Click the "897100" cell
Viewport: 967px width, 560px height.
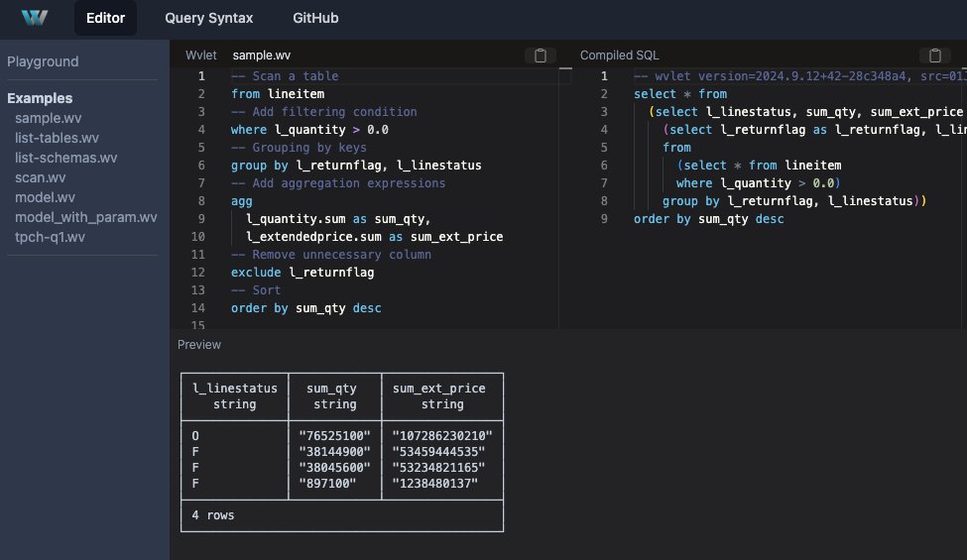pos(327,484)
